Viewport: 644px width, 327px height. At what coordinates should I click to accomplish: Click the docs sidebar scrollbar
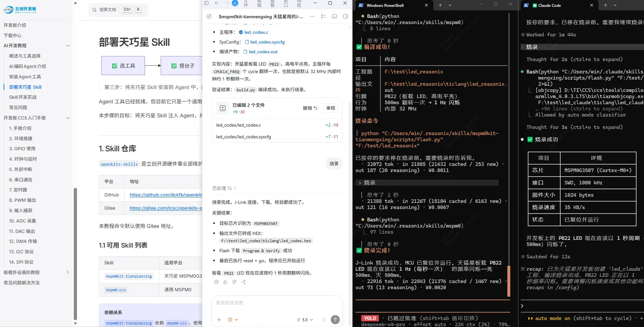coord(75,253)
